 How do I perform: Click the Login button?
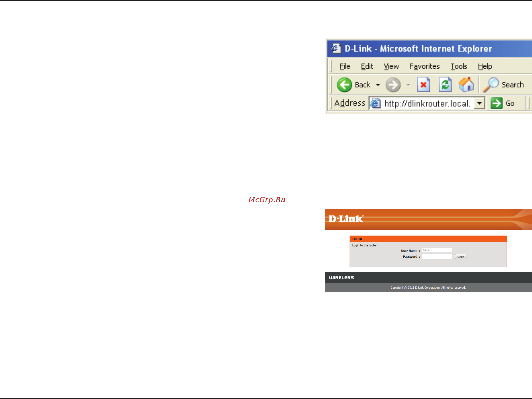(460, 257)
